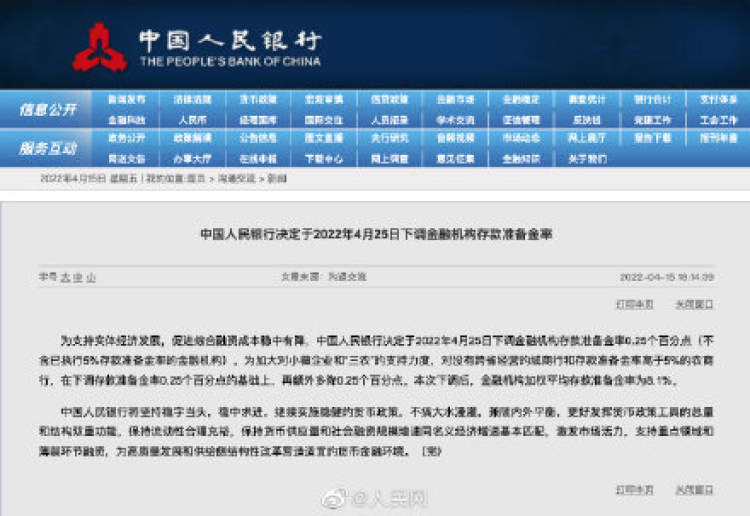Open the 支付体系 navigation item
This screenshot has width=750, height=516.
pos(718,99)
